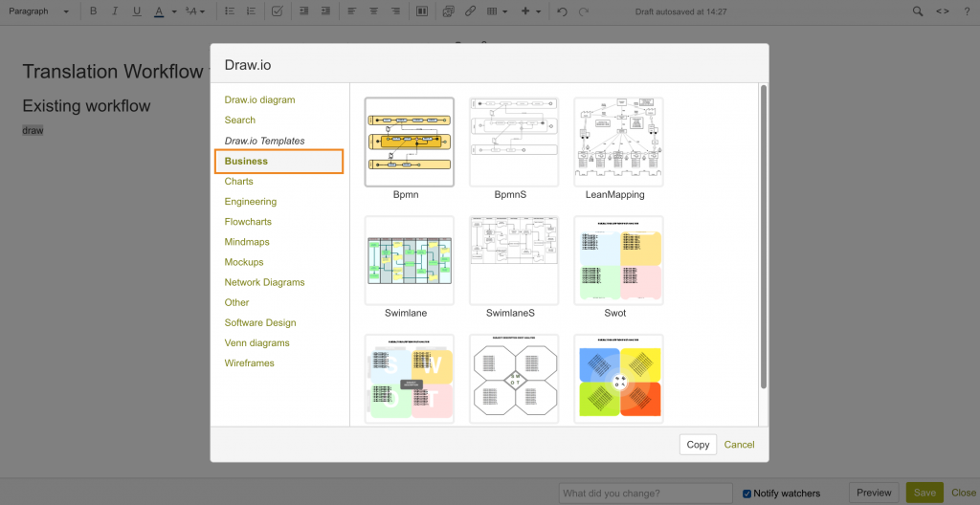The image size is (980, 505).
Task: Open the page layout icon
Action: click(x=422, y=11)
